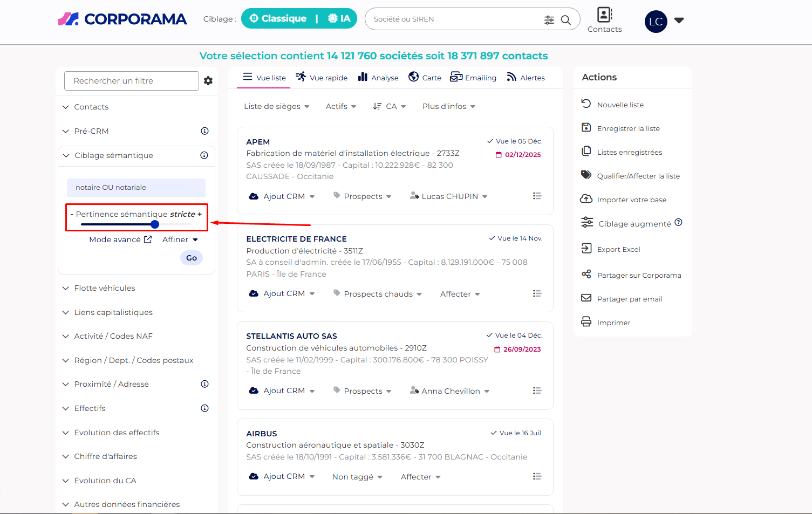Click the list options icon on APEM card

coord(537,196)
